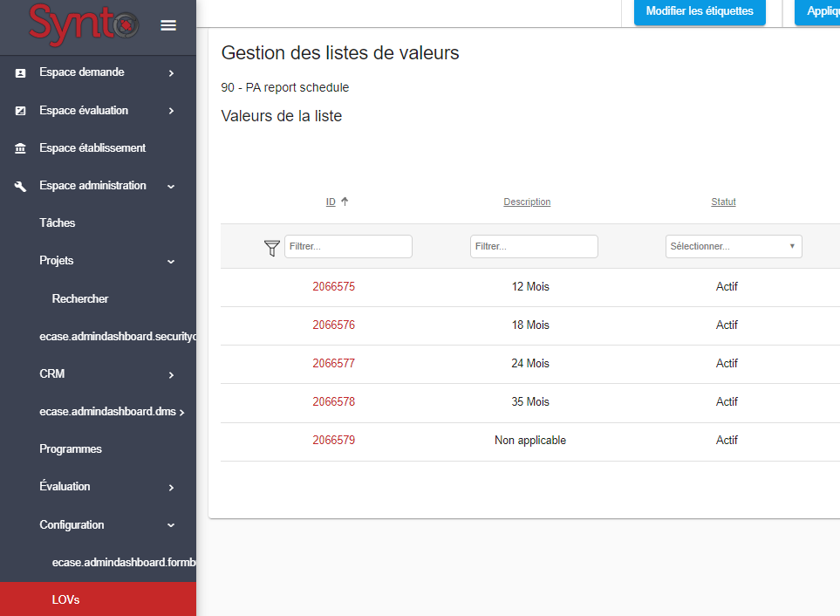Open value ID 2066575

[x=334, y=286]
